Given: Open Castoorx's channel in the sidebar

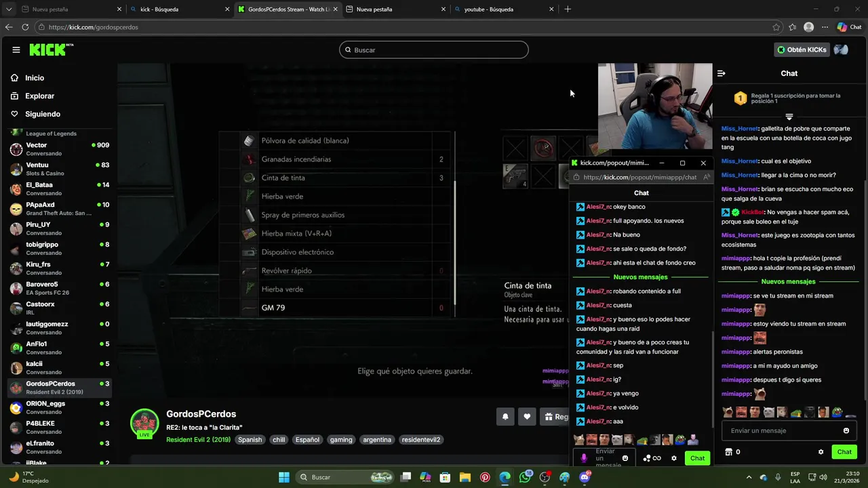Looking at the screenshot, I should 60,308.
